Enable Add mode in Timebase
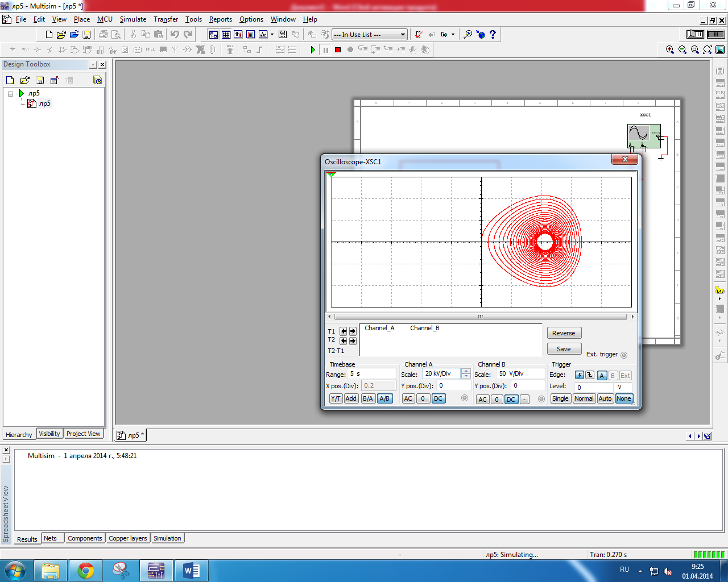The height and width of the screenshot is (582, 728). pyautogui.click(x=351, y=399)
